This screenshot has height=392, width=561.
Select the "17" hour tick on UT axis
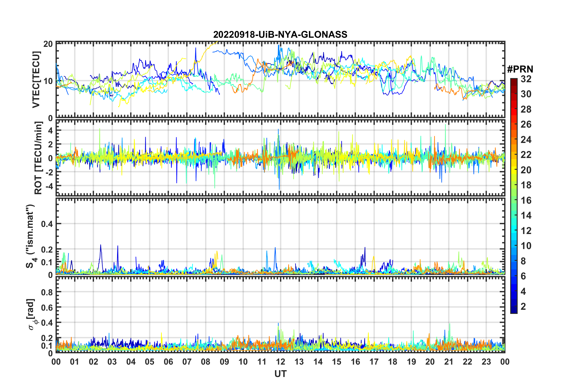pos(374,362)
